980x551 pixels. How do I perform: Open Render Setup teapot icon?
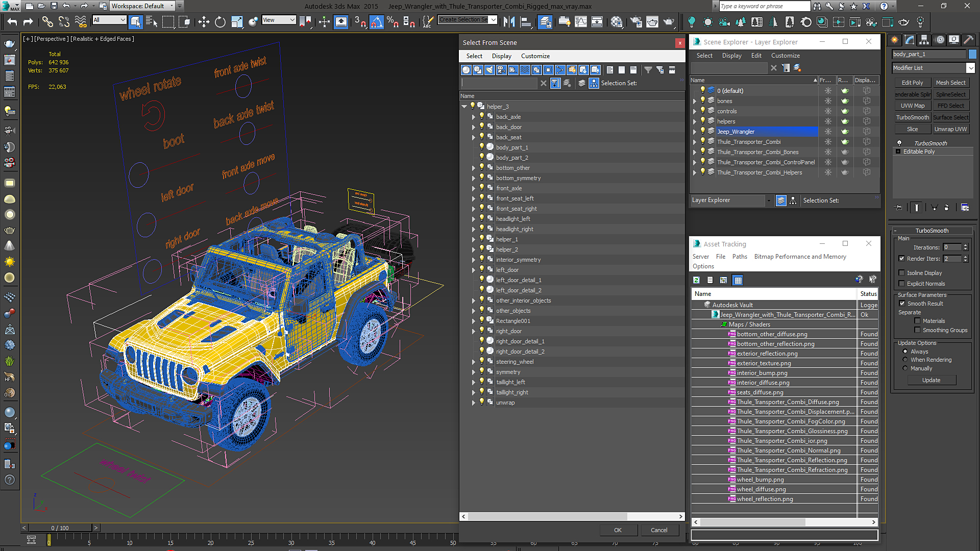(636, 21)
